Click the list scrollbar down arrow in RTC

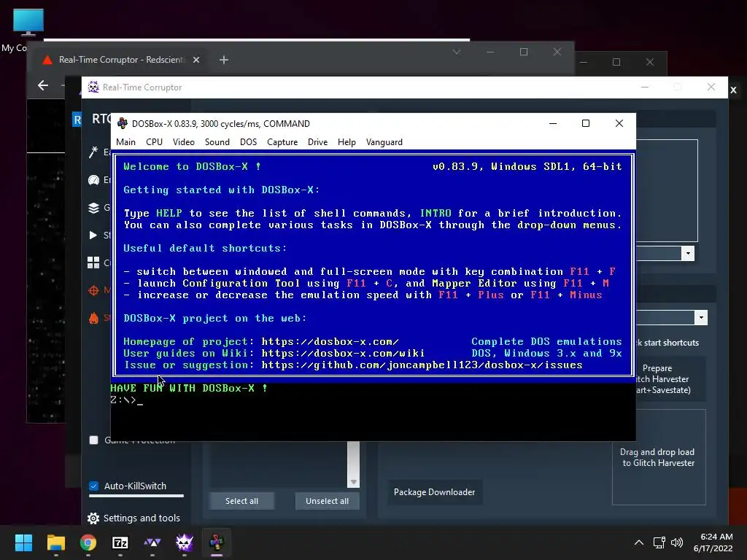pos(354,482)
